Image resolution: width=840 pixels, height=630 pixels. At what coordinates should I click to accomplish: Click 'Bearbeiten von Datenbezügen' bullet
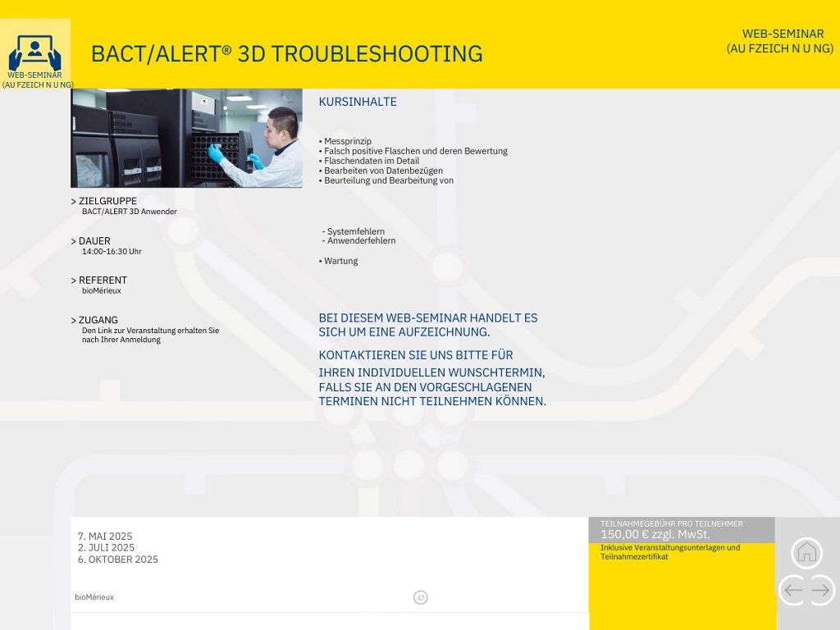coord(381,171)
